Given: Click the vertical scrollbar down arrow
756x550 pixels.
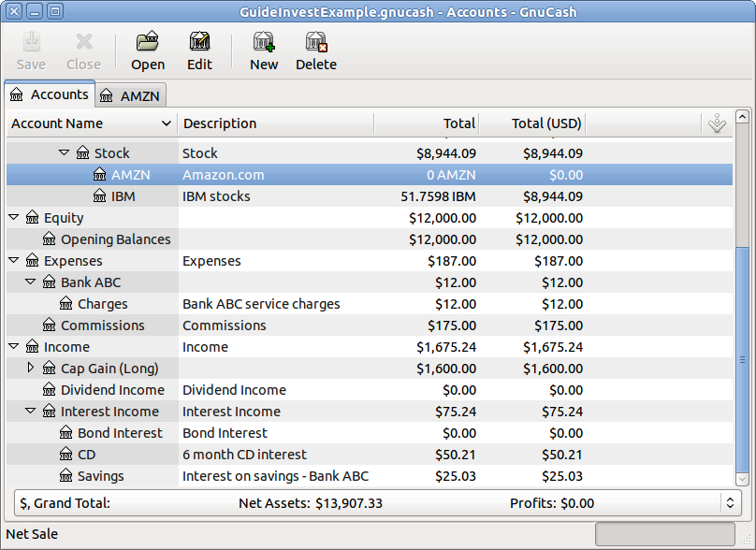Looking at the screenshot, I should (x=743, y=480).
